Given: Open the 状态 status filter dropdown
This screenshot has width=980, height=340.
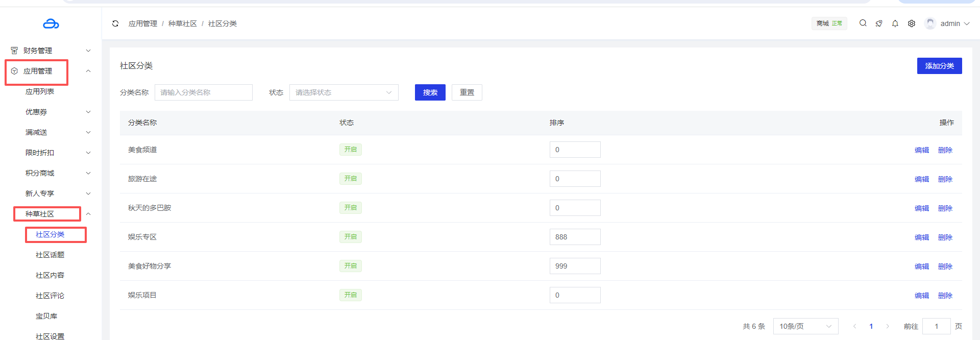Looking at the screenshot, I should (x=344, y=92).
